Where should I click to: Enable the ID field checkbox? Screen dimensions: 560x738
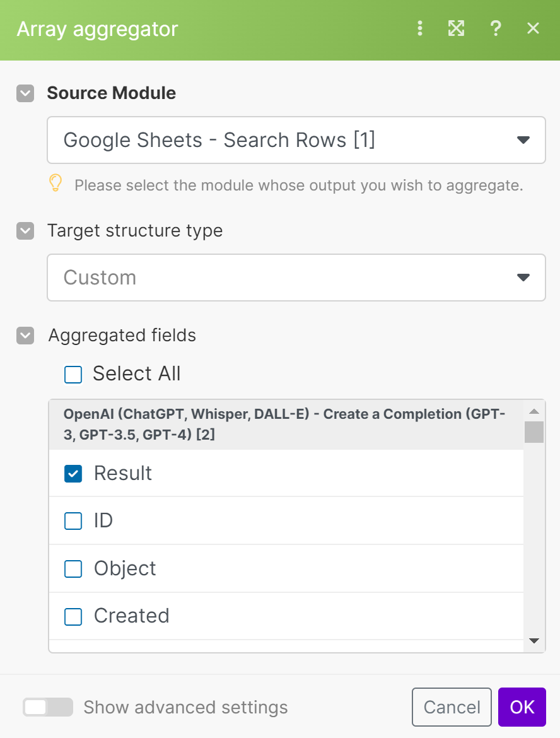click(x=74, y=521)
